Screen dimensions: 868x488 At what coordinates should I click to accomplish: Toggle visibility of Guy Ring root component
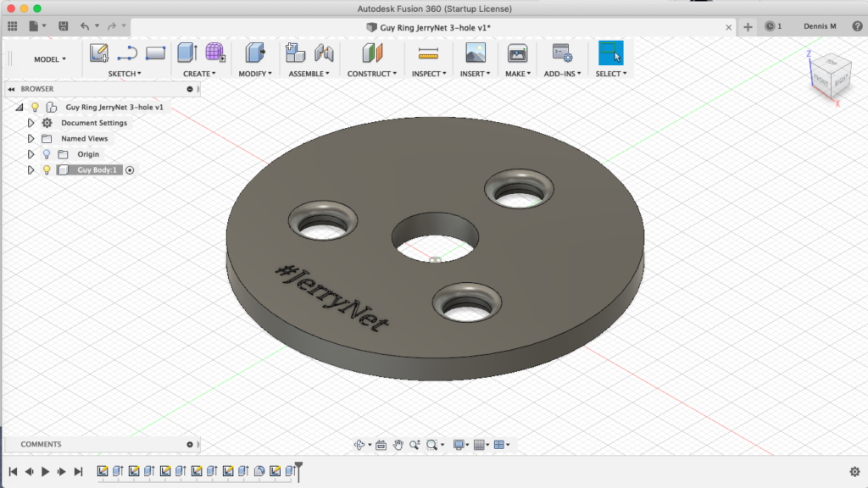pyautogui.click(x=35, y=107)
